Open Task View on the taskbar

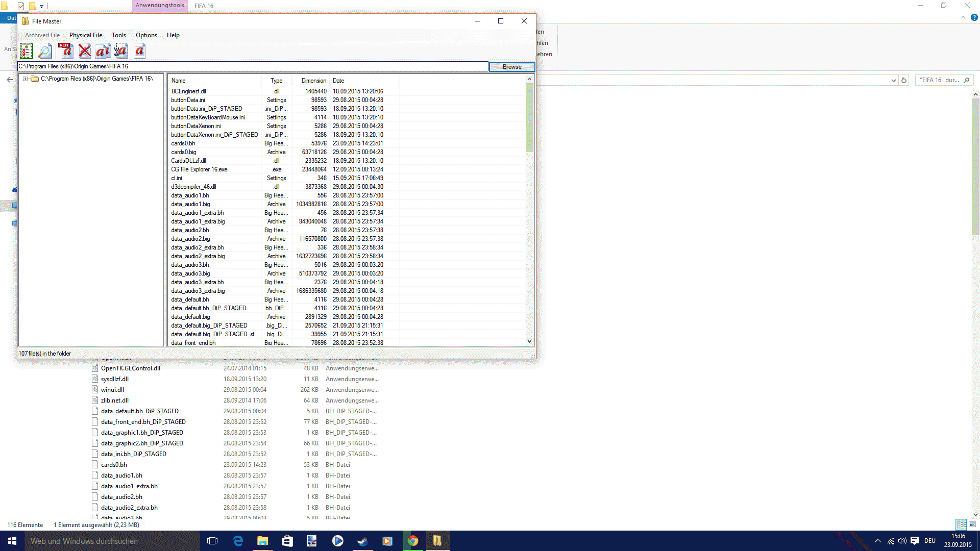click(212, 541)
